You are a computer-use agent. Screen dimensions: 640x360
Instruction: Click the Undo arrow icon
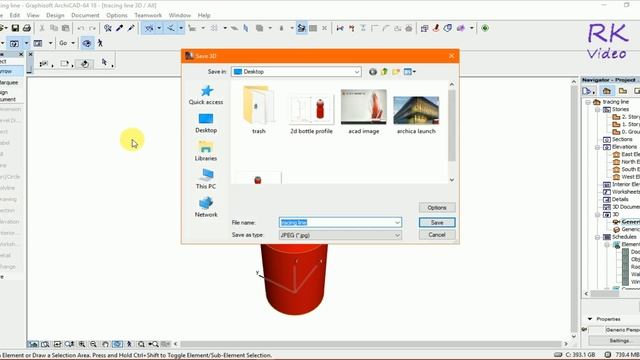pyautogui.click(x=81, y=28)
